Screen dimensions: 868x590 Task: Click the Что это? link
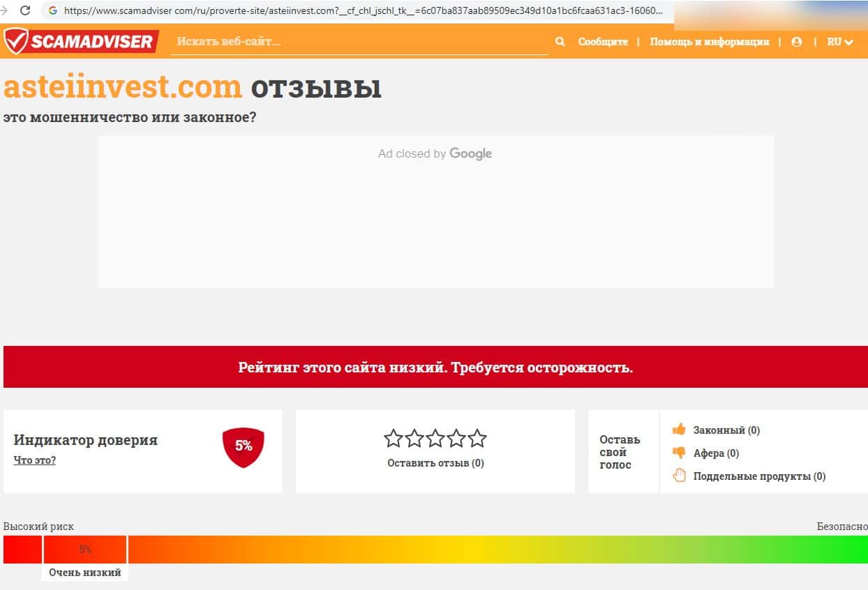tap(35, 460)
